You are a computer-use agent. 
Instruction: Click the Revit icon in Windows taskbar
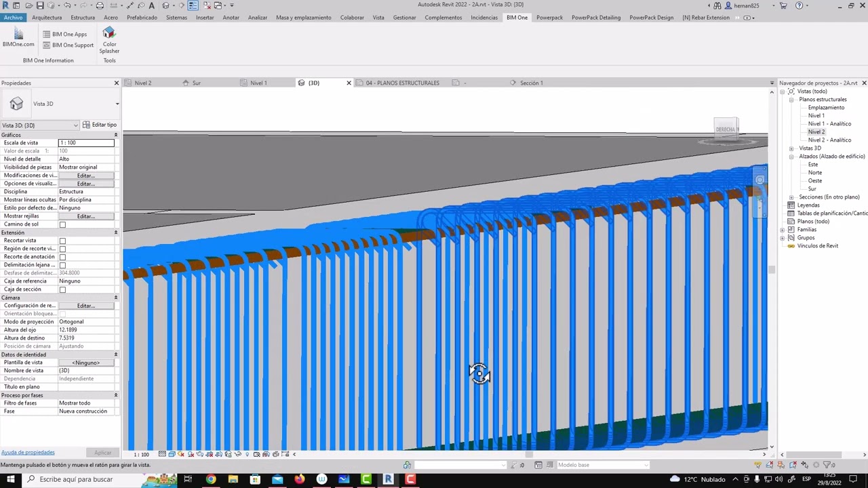click(388, 479)
